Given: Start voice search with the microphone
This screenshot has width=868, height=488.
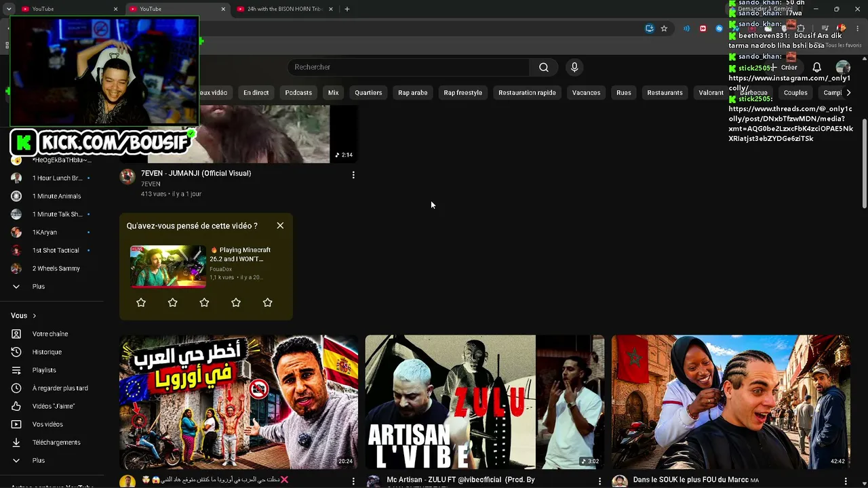Looking at the screenshot, I should point(574,67).
